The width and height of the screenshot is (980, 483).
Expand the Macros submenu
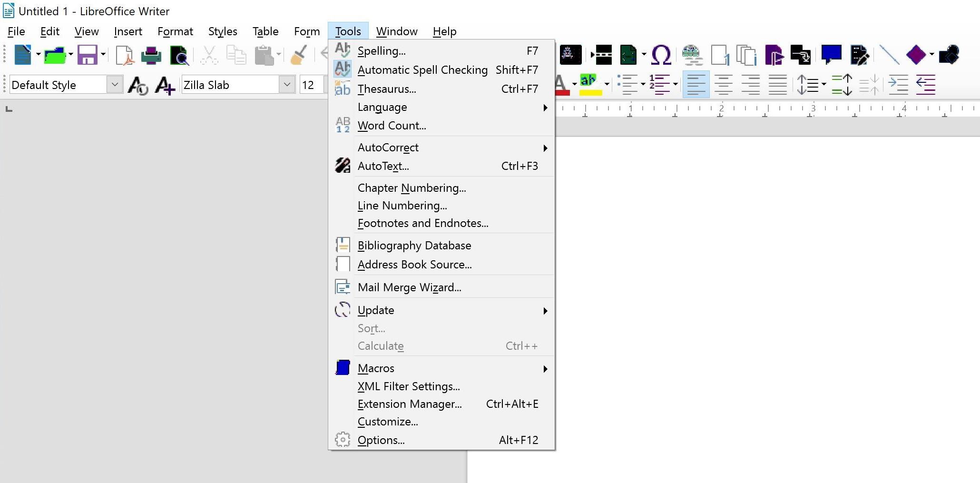coord(376,368)
